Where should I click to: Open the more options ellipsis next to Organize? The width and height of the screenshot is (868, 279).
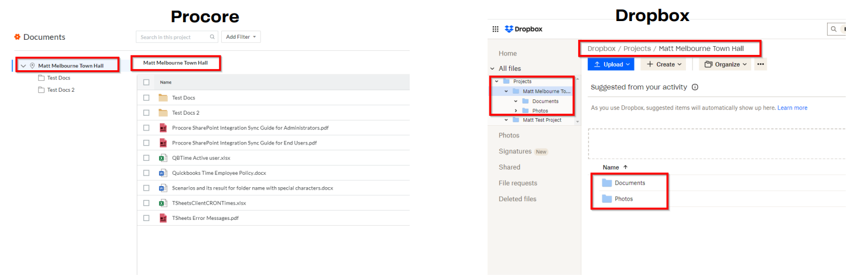tap(760, 64)
